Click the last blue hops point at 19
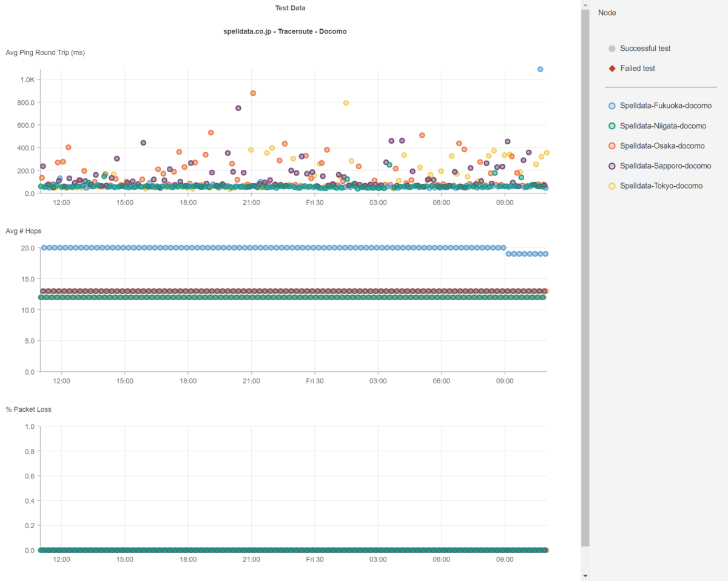The height and width of the screenshot is (581, 728). click(x=546, y=254)
